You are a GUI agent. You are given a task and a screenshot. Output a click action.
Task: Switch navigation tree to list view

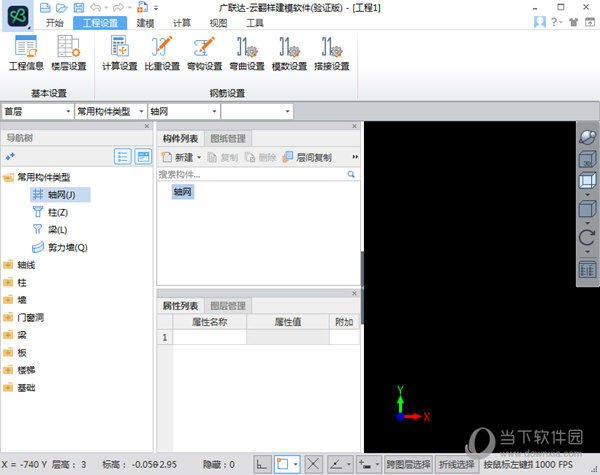(x=123, y=157)
